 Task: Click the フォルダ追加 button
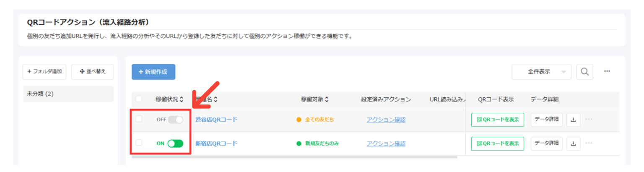point(44,72)
